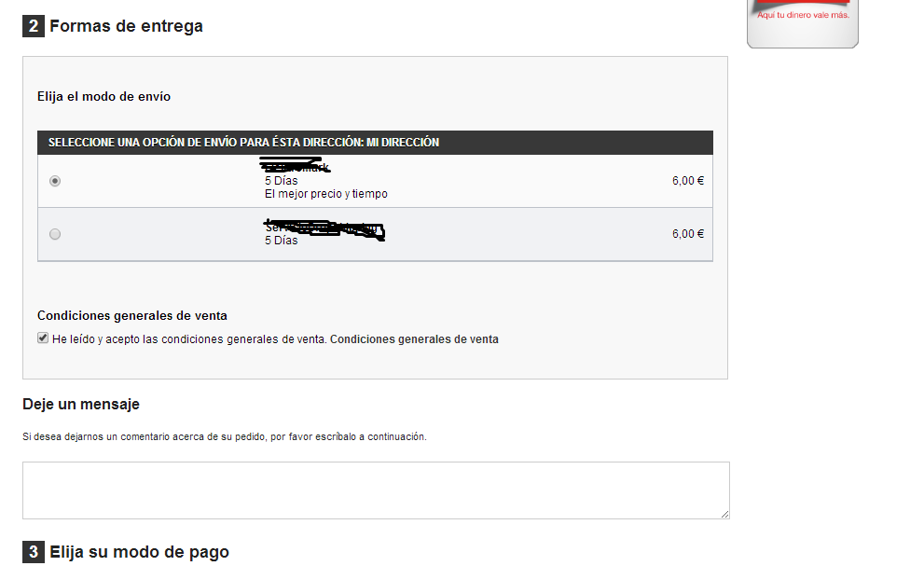Click the text area resize handle

(x=724, y=513)
